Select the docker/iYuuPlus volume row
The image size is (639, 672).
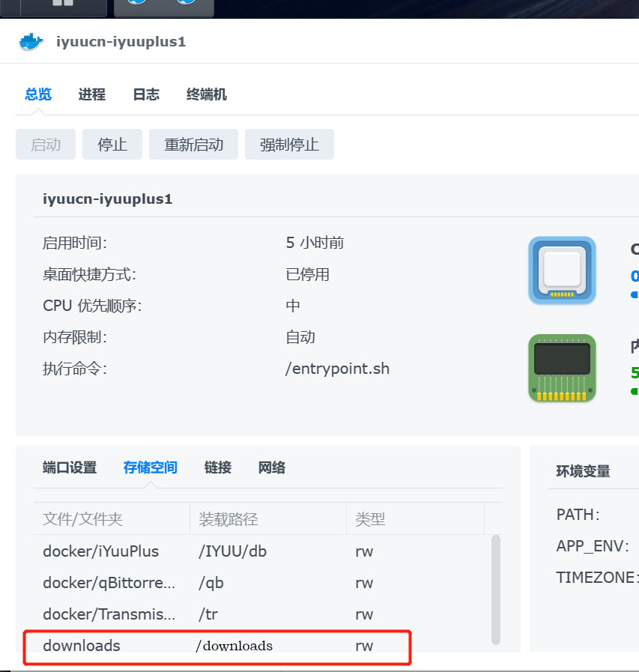click(x=262, y=551)
